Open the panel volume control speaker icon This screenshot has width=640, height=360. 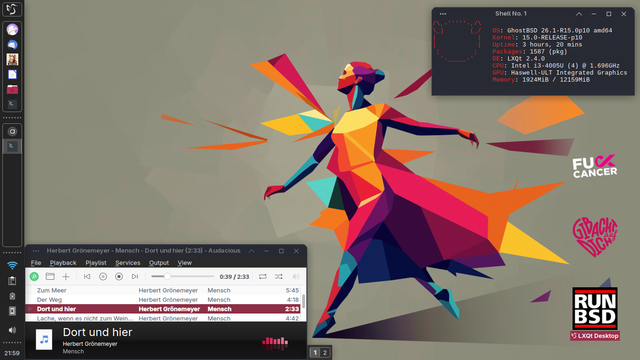coord(12,330)
